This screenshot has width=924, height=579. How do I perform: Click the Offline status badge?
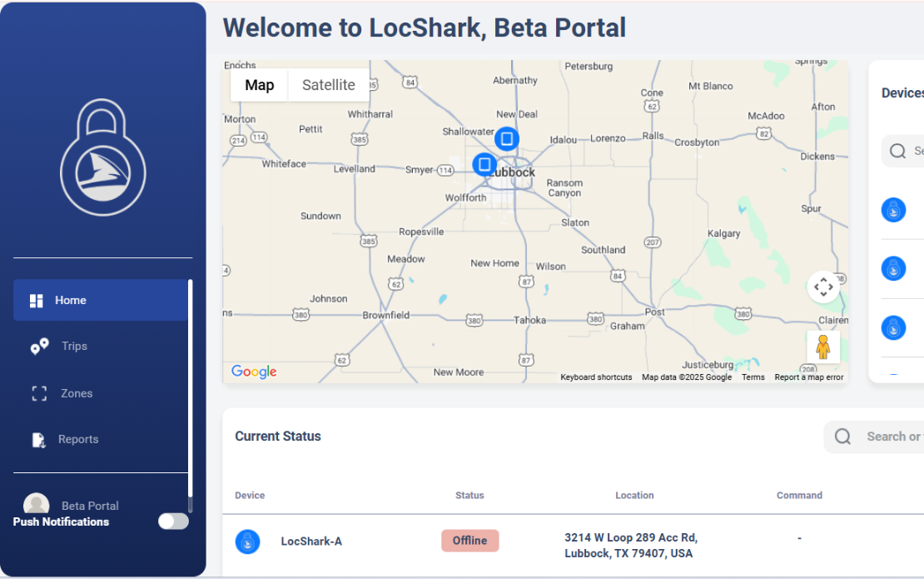click(469, 541)
